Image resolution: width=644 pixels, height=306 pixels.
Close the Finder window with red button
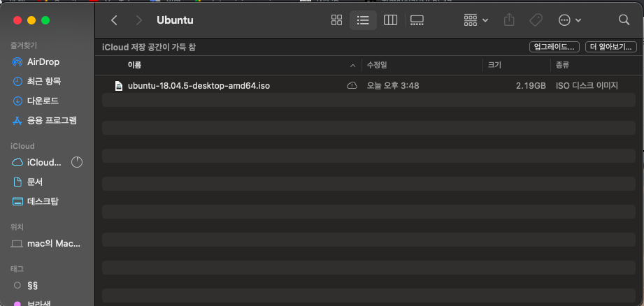(x=17, y=20)
